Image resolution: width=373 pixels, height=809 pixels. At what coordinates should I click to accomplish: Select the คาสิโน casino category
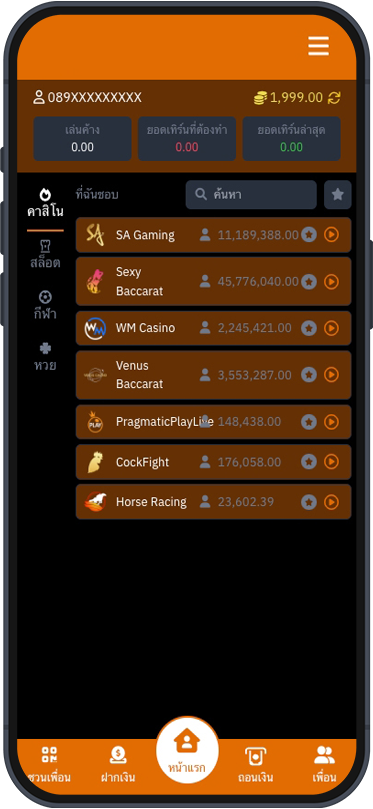coord(45,203)
